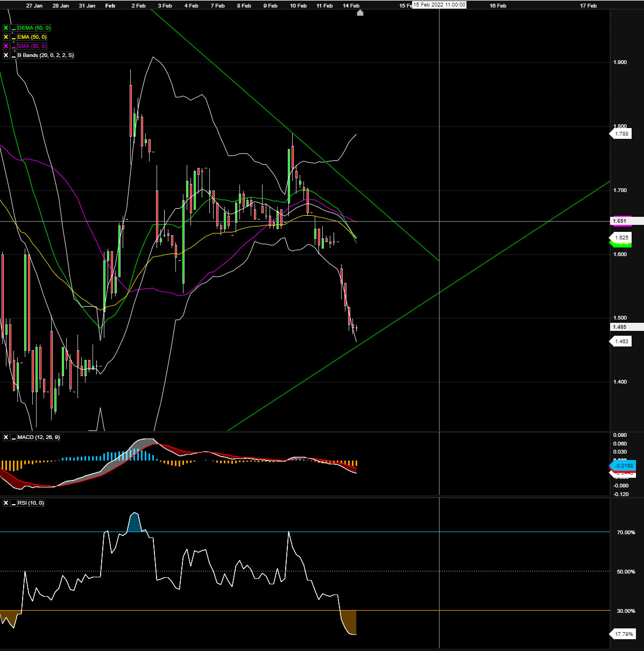Close the B Bands indicator
Screen dimensions: 644x651
click(6, 55)
